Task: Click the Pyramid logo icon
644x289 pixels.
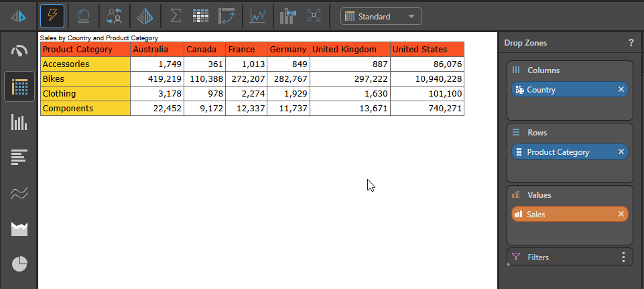Action: [19, 17]
